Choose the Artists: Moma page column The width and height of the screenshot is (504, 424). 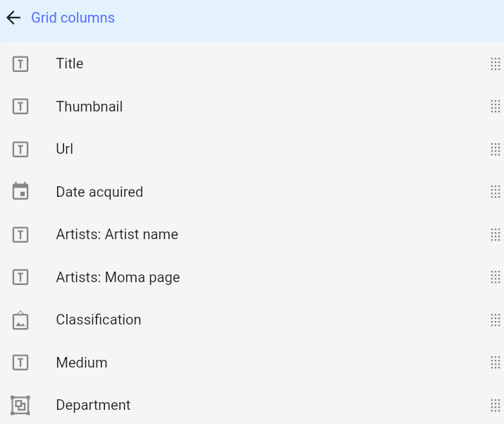click(118, 277)
